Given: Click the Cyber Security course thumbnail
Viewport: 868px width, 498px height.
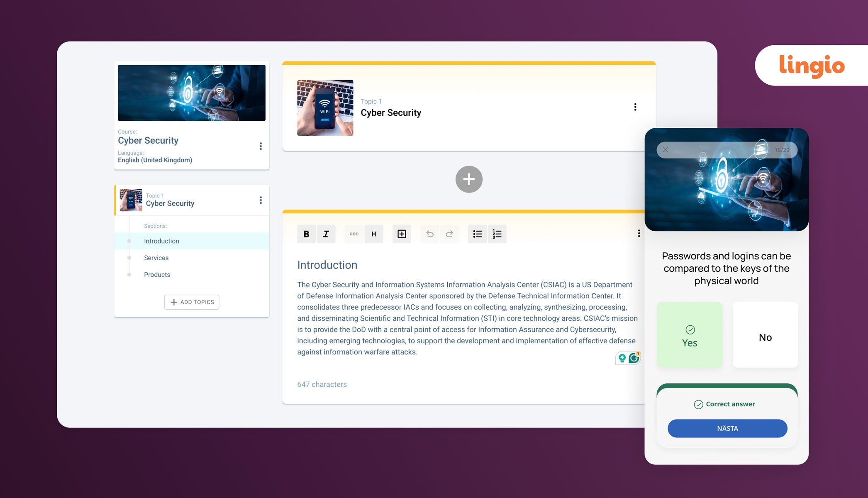Looking at the screenshot, I should [x=191, y=93].
